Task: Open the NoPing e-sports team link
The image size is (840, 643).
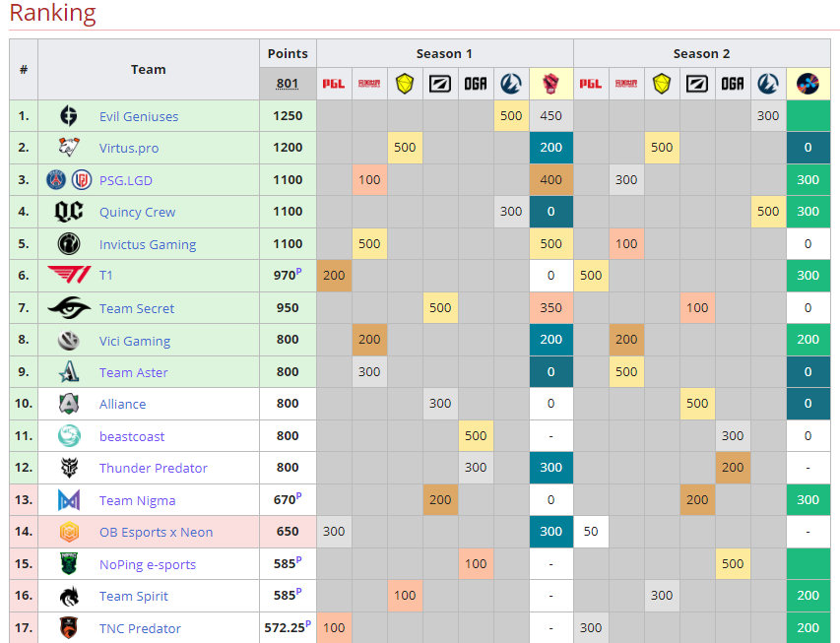Action: click(x=148, y=565)
